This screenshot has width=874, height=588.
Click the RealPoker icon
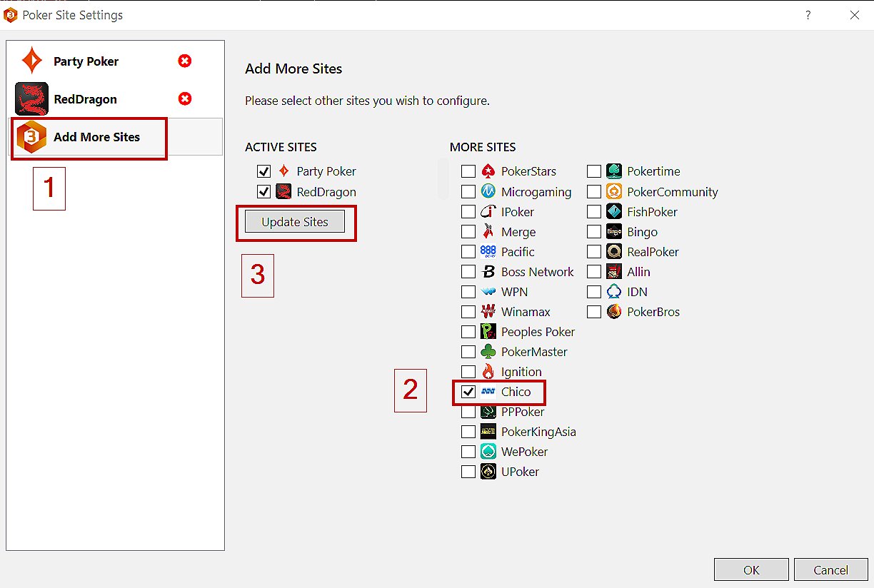point(614,251)
